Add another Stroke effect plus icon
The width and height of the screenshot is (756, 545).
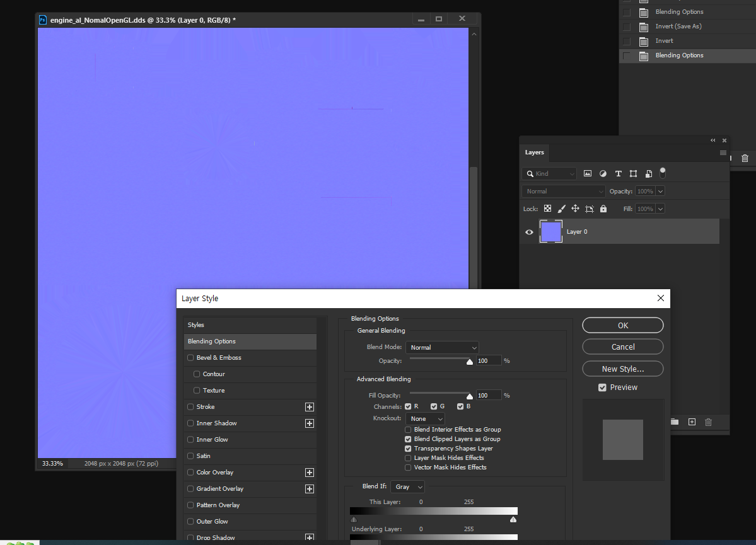pyautogui.click(x=310, y=407)
